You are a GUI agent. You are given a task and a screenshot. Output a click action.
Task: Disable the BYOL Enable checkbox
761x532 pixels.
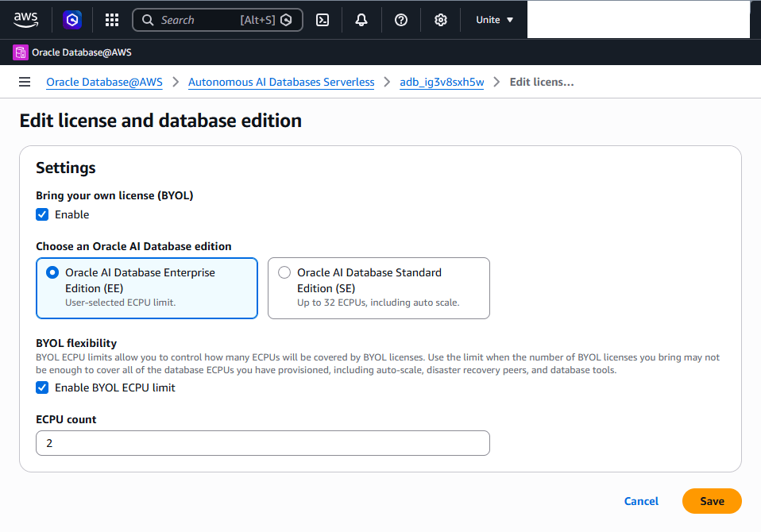point(42,214)
